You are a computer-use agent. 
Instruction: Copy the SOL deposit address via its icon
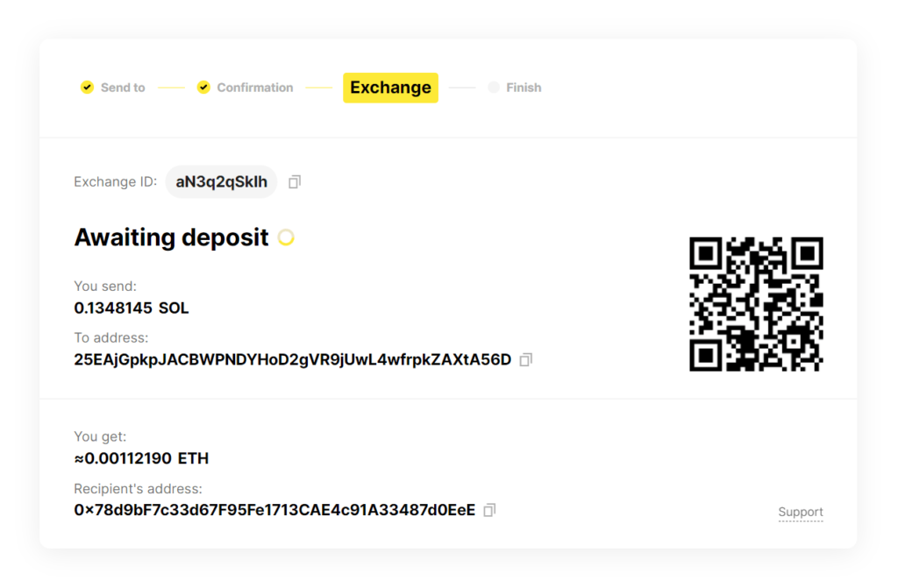(526, 359)
